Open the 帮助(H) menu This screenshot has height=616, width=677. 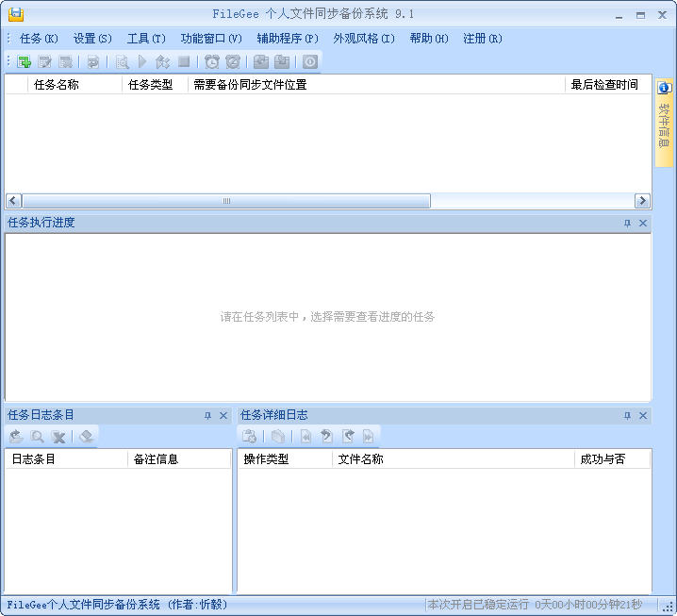click(429, 39)
